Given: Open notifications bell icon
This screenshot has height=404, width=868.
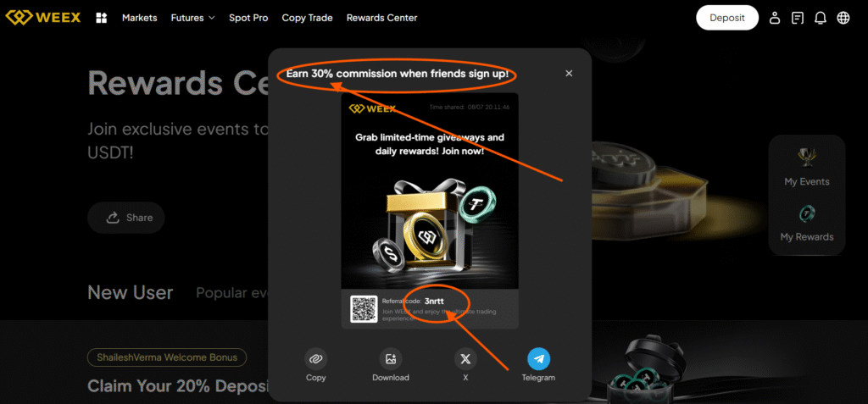Looking at the screenshot, I should pos(821,18).
